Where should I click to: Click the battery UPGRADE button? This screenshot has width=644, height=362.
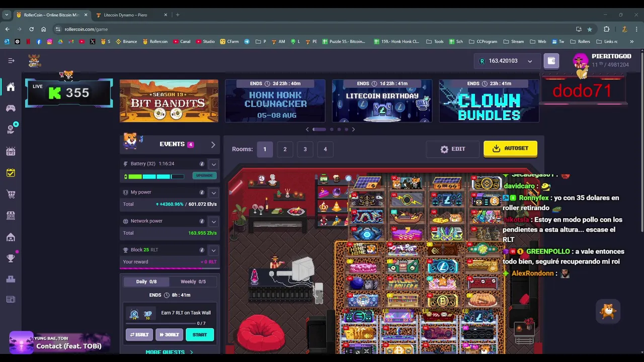tap(204, 175)
